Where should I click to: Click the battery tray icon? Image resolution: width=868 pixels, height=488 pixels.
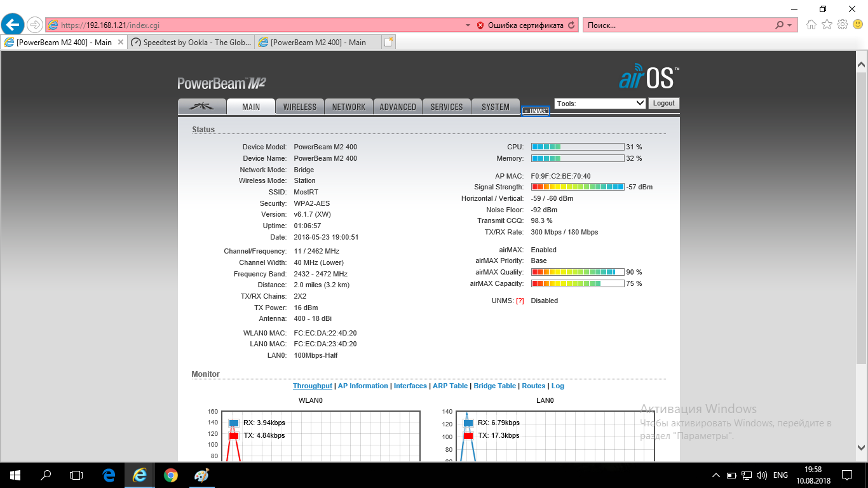point(731,475)
